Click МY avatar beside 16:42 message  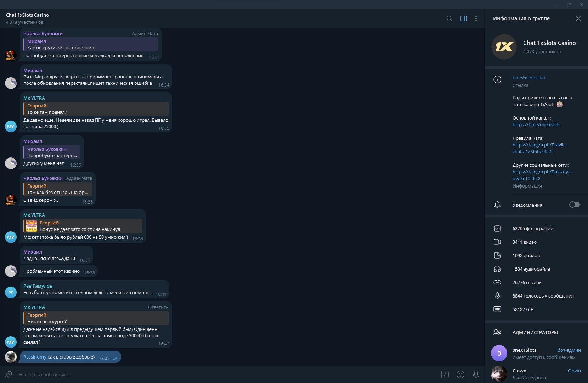coord(11,342)
